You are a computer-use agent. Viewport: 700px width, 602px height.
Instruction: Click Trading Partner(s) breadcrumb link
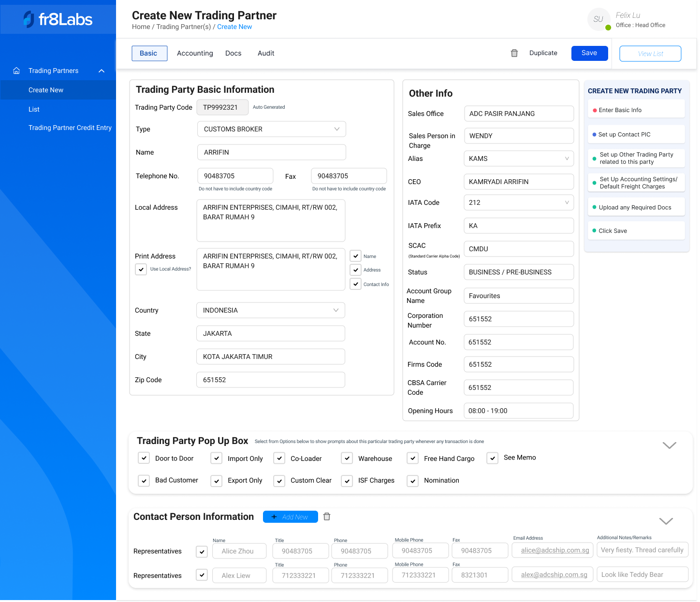point(184,27)
